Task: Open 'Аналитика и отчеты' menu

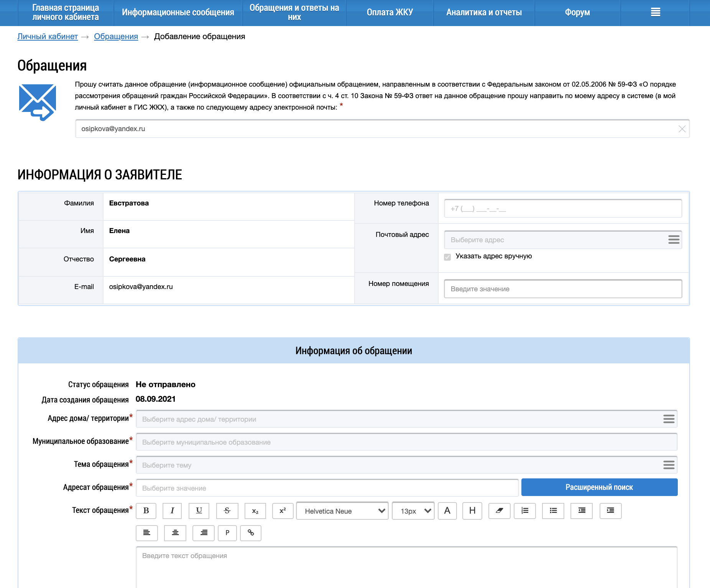Action: coord(484,13)
